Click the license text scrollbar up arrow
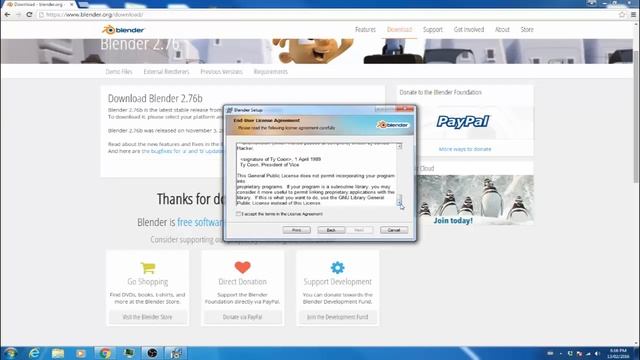640x360 pixels. 399,146
